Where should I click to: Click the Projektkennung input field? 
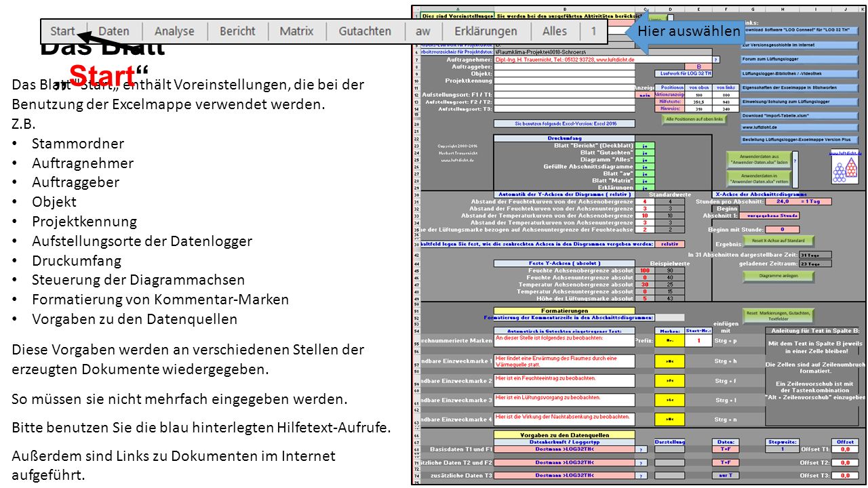click(x=564, y=80)
